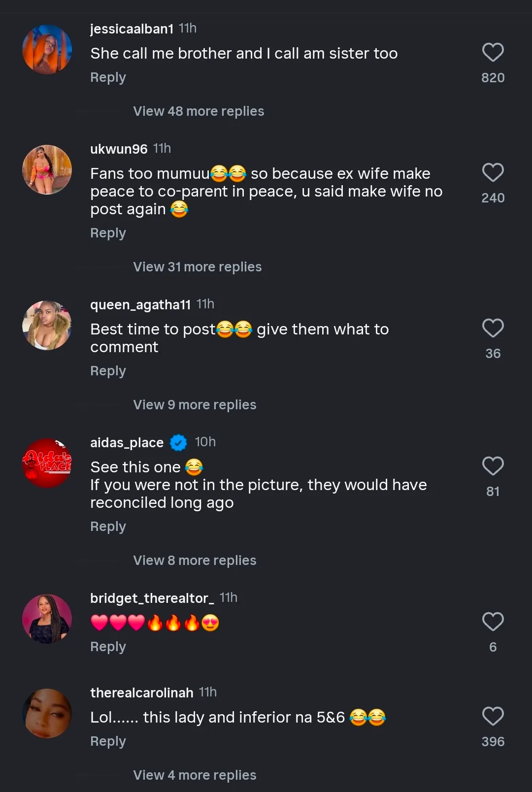532x792 pixels.
Task: Tap the Aida's Place red avatar
Action: coord(47,463)
